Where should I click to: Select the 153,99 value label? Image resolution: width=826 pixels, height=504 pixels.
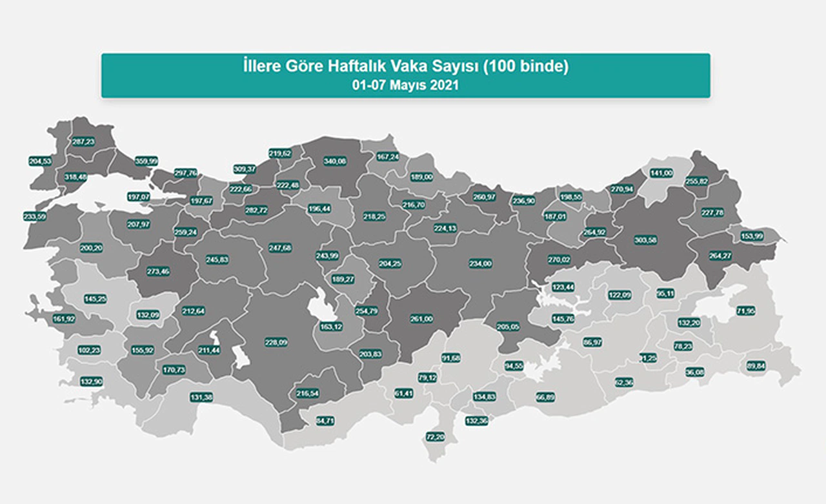click(x=752, y=236)
